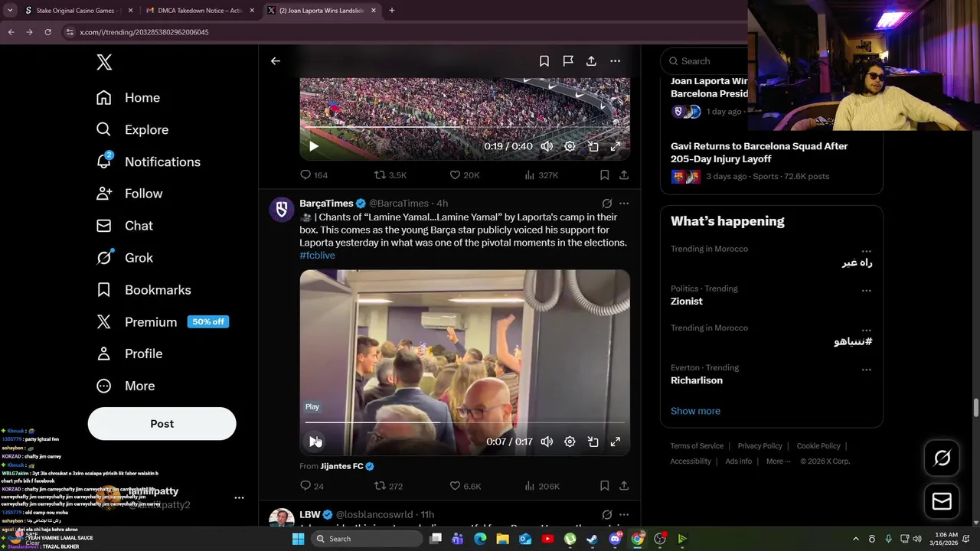The height and width of the screenshot is (551, 980).
Task: Click Grok icon on BarçaTimes post
Action: [606, 204]
